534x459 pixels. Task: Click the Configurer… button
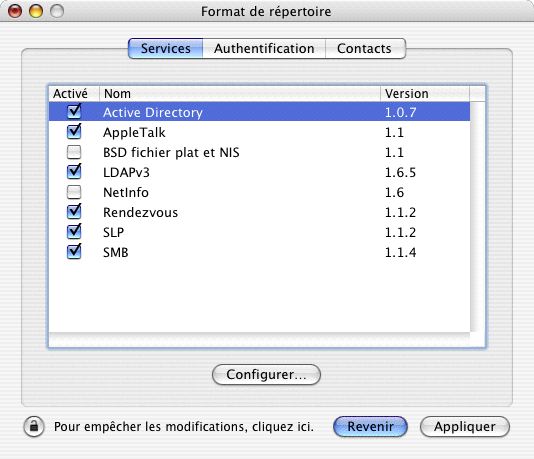click(266, 375)
